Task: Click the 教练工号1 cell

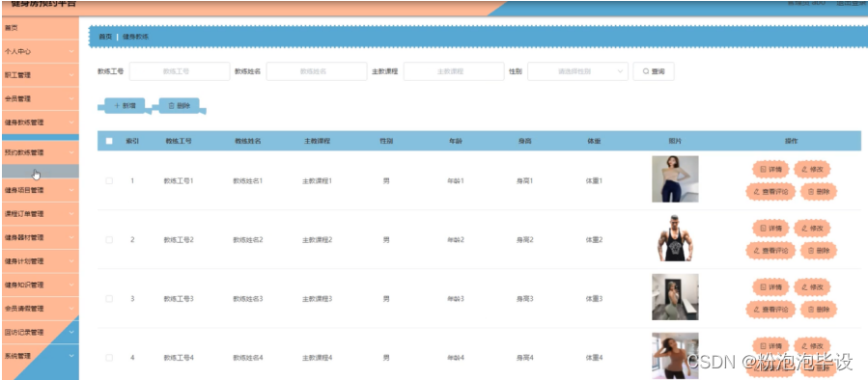Action: coord(179,181)
